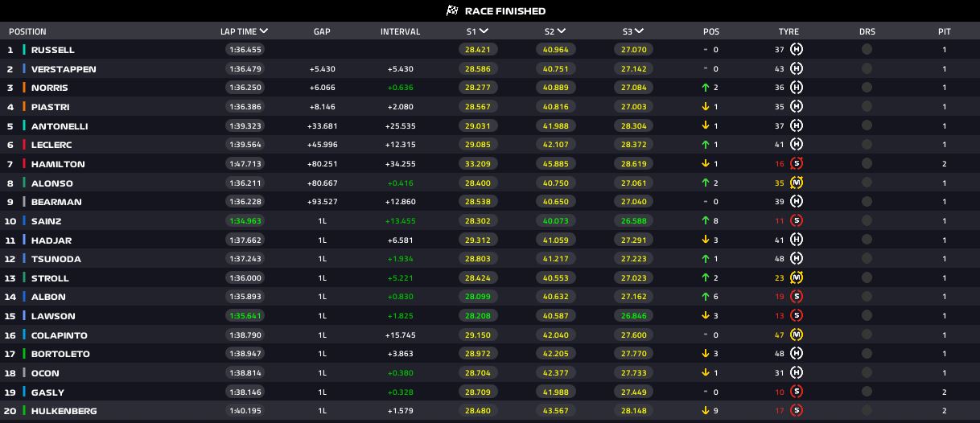Click the TYRE column header
This screenshot has width=980, height=423.
pyautogui.click(x=789, y=32)
